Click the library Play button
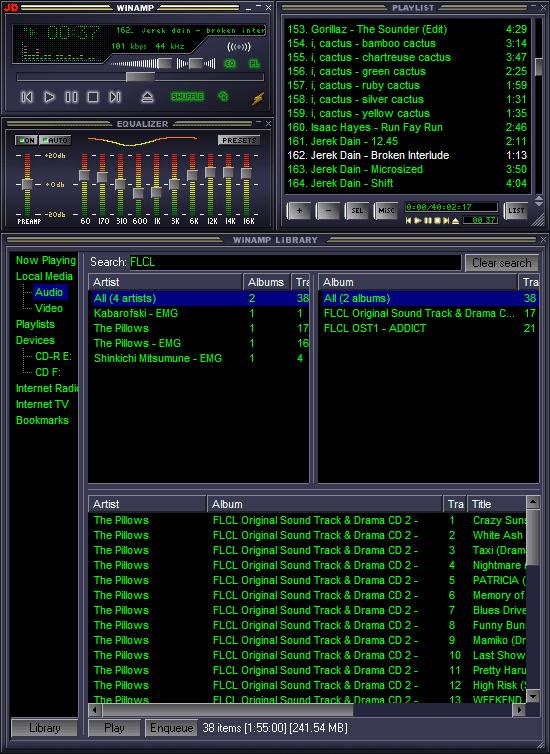Screen dimensions: 550x754 114,728
